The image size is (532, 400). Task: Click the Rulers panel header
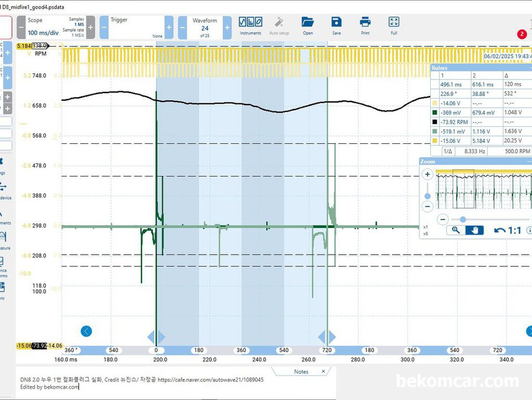[x=481, y=68]
